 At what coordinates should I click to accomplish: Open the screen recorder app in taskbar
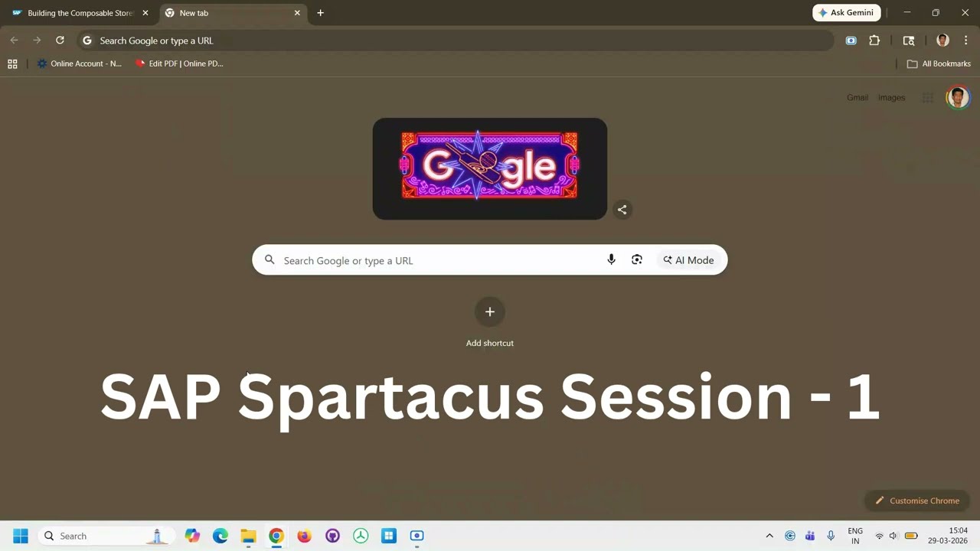416,536
